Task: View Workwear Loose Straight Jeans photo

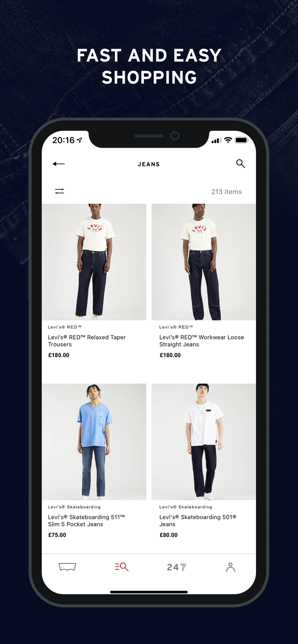Action: coord(204,262)
